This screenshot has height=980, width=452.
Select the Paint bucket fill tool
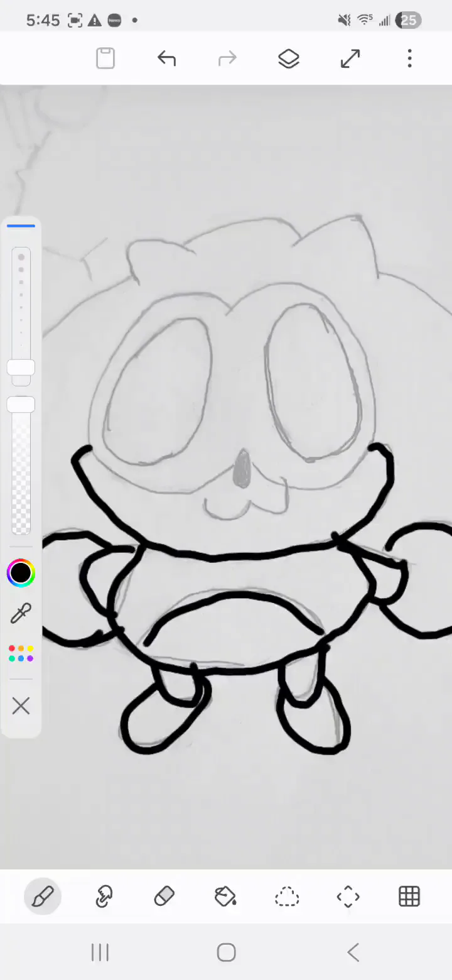225,896
